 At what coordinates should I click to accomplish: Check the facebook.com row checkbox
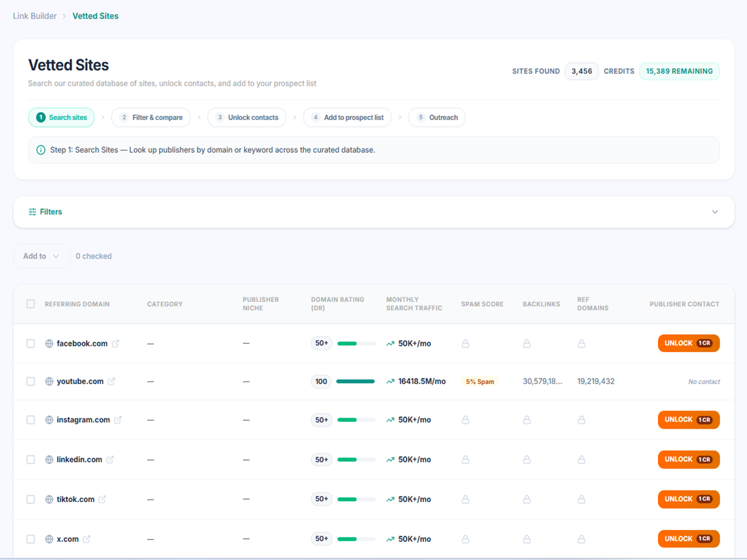[31, 343]
